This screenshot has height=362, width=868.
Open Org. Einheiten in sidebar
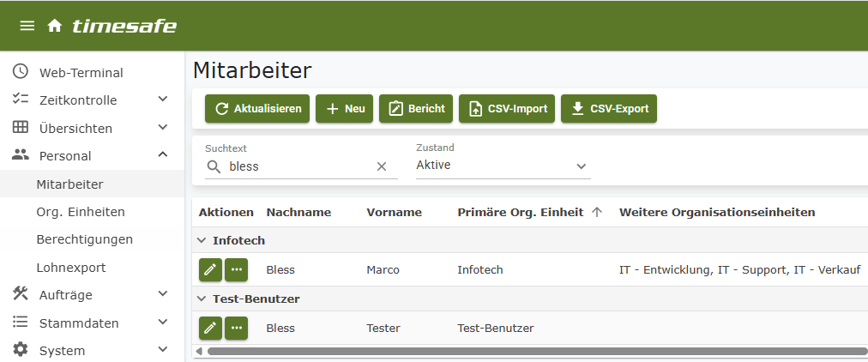(x=81, y=212)
